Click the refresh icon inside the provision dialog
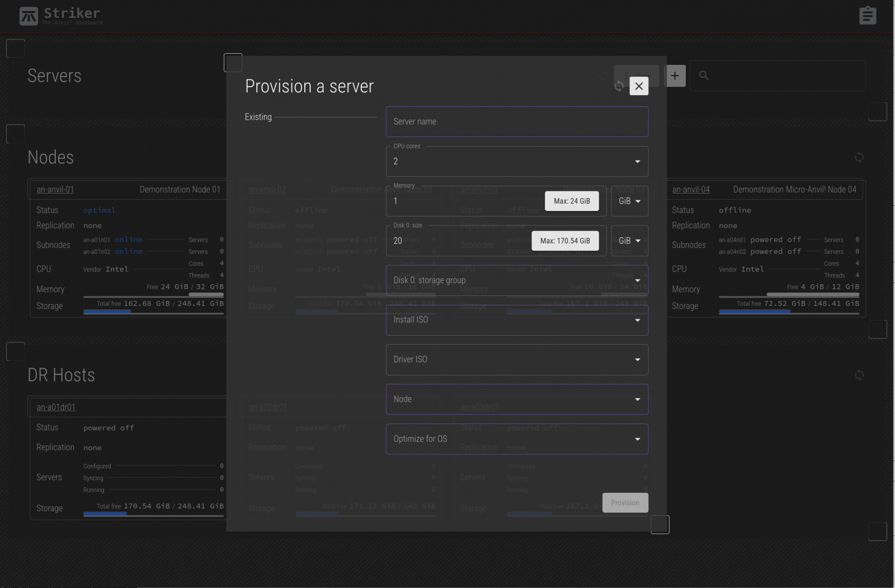895x588 pixels. coord(619,86)
